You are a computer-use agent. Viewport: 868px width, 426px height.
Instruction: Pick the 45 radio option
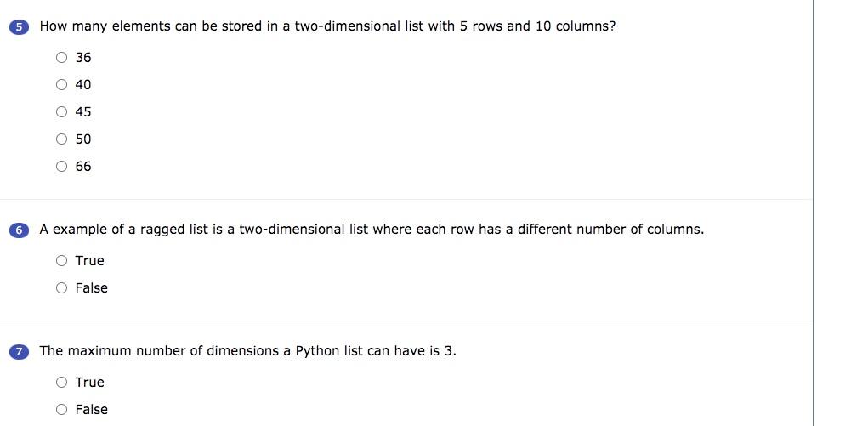tap(61, 111)
